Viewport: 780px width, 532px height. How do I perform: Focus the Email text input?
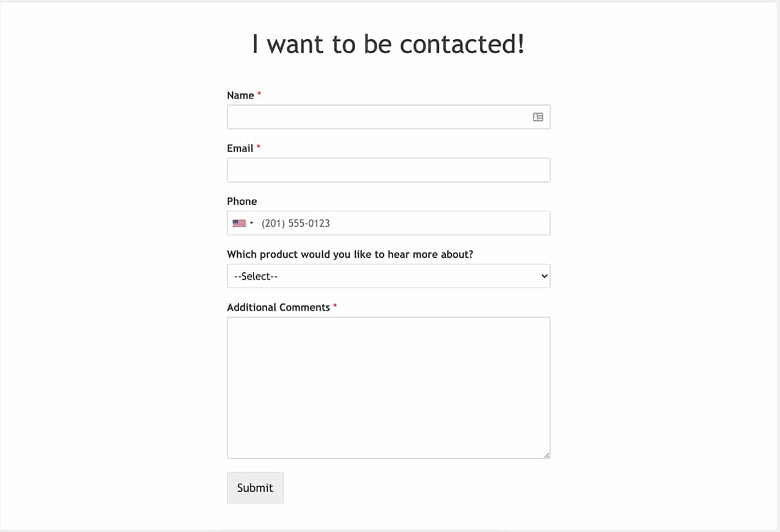[x=389, y=170]
